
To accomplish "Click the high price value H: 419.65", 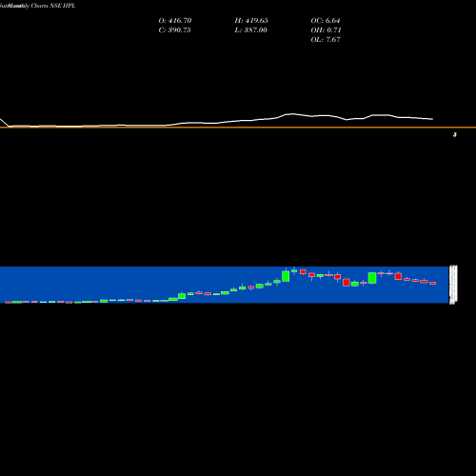I will pos(251,21).
